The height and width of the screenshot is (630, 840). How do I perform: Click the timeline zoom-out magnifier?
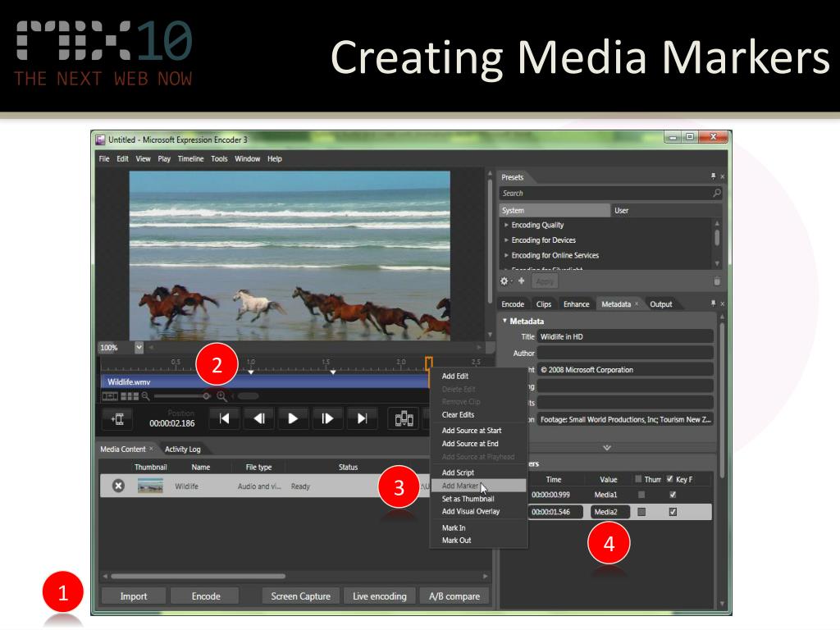point(146,396)
